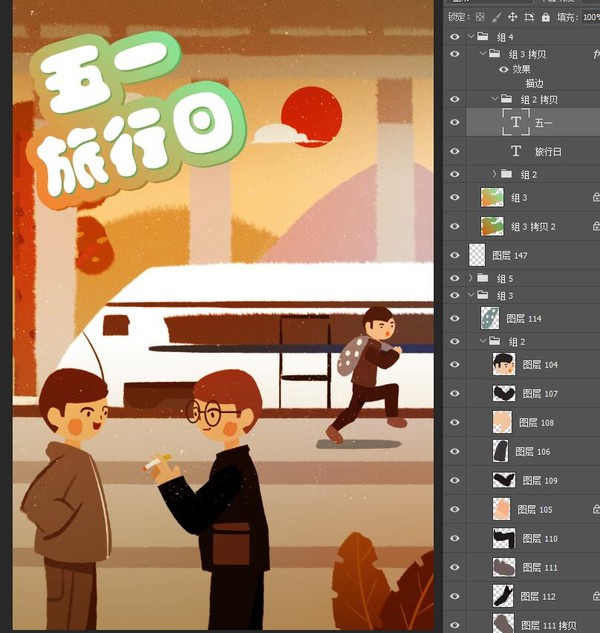
Task: Select layer name 图层 110
Action: 540,539
